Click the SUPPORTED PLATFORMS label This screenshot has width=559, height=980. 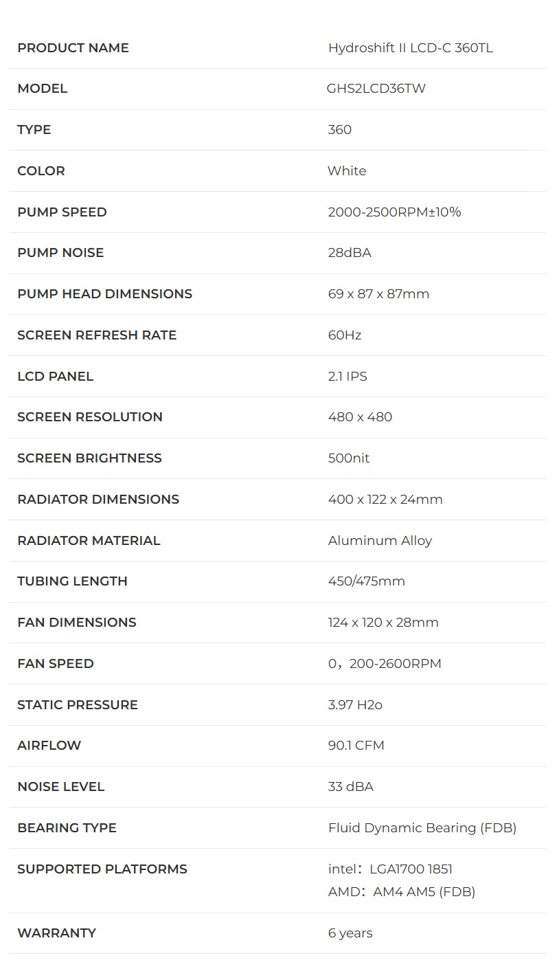point(102,869)
